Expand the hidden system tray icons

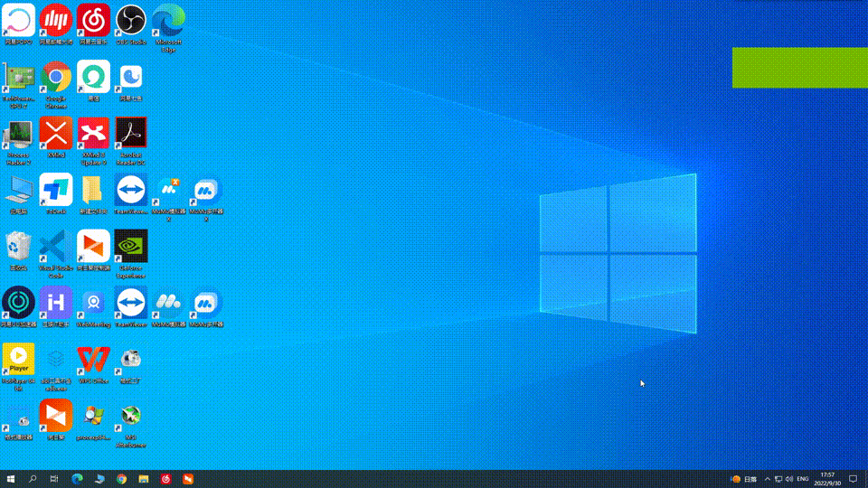pyautogui.click(x=768, y=479)
